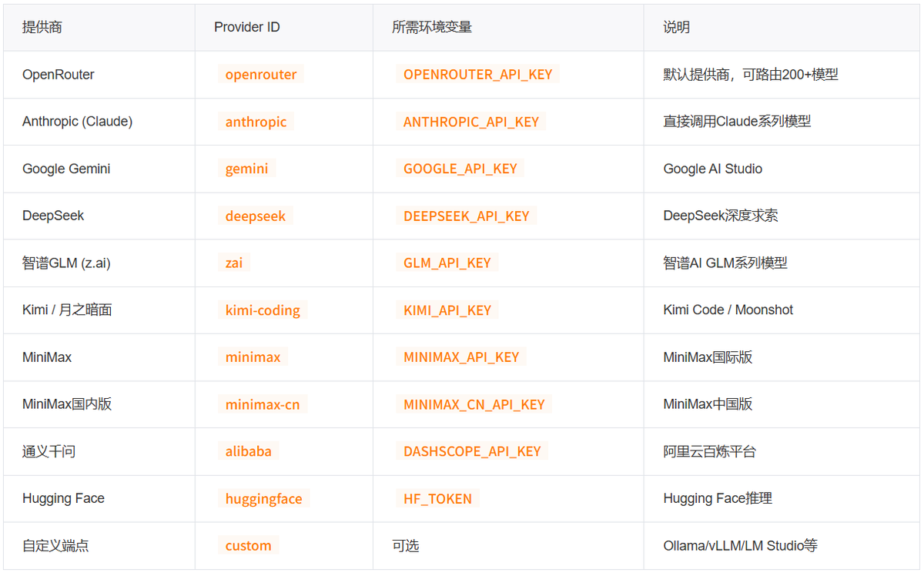Select the GOOGLE_API_KEY code label
Viewport: 924px width, 576px height.
point(460,169)
